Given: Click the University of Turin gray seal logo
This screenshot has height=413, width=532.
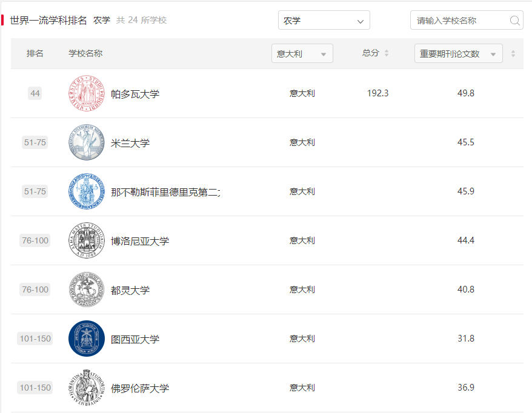Looking at the screenshot, I should [86, 289].
